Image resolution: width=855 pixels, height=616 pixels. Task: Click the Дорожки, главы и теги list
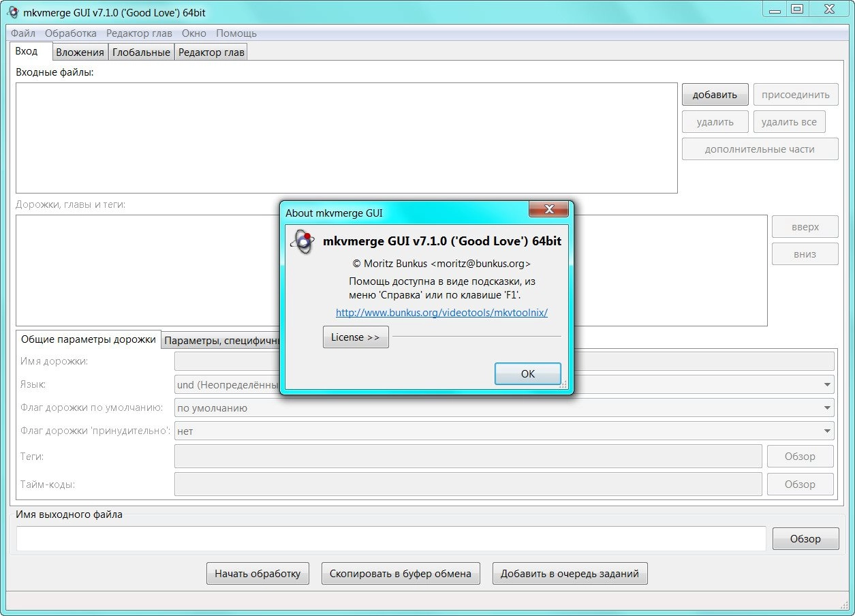click(392, 271)
